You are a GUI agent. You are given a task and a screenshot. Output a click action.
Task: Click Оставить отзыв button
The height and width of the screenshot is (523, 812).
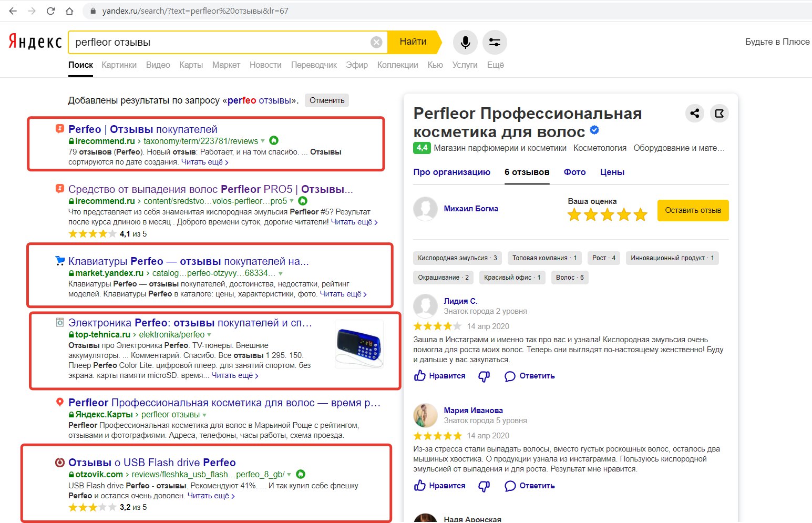click(693, 210)
